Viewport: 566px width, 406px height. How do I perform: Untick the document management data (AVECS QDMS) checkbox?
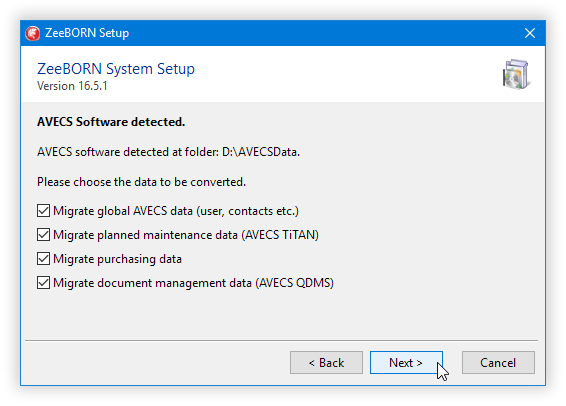(43, 283)
